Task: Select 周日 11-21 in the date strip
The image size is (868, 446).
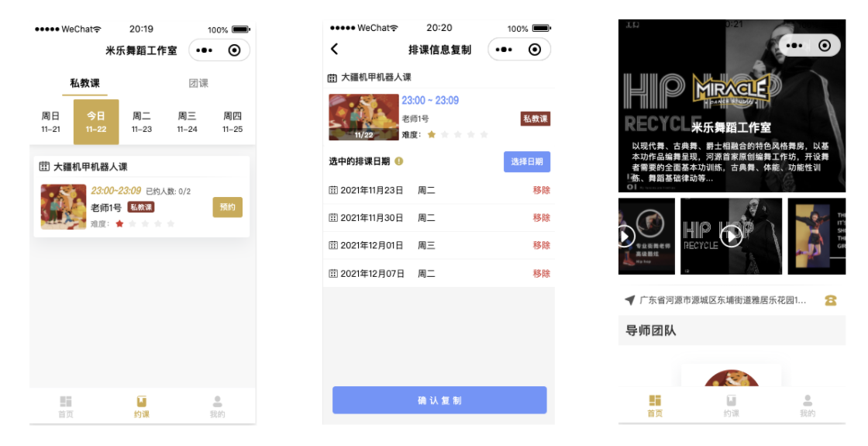Action: tap(50, 122)
